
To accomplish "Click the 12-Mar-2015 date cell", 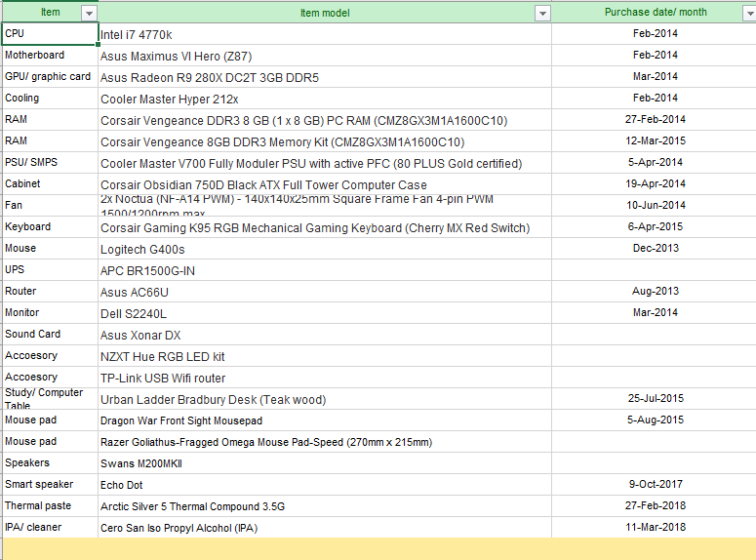I will pyautogui.click(x=656, y=140).
